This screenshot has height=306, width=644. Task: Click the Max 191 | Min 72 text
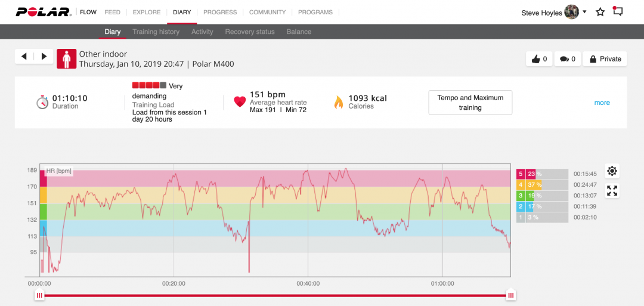pyautogui.click(x=278, y=110)
